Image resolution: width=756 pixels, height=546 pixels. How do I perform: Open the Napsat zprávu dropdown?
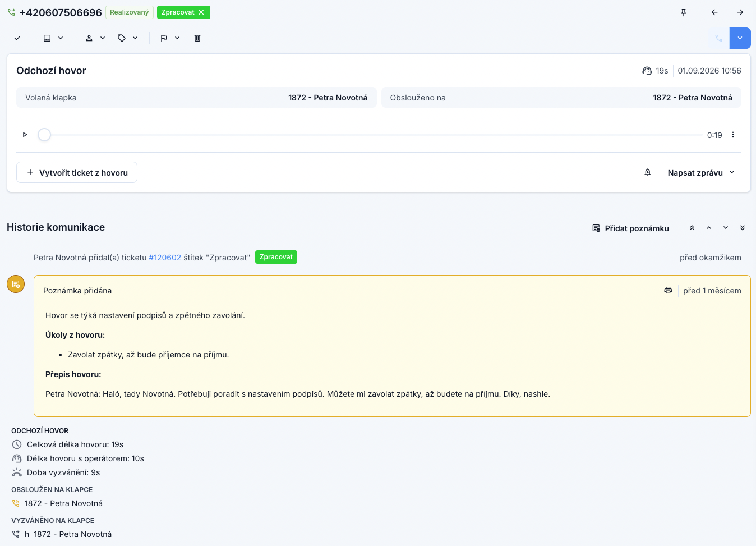pos(701,173)
